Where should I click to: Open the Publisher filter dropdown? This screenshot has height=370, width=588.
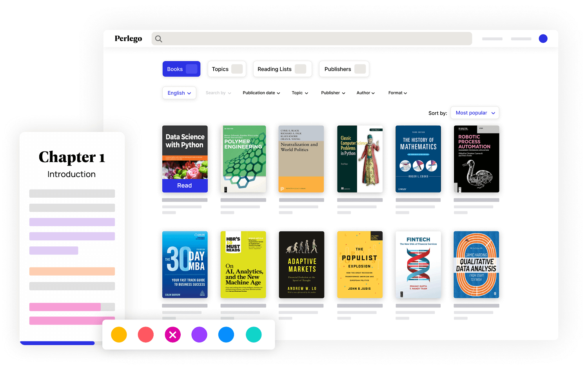[333, 93]
